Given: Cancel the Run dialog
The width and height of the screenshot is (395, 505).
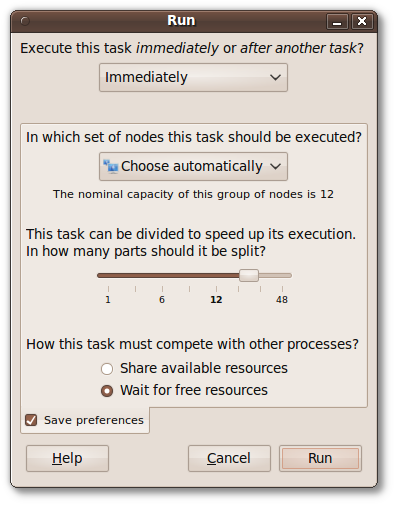Looking at the screenshot, I should (x=229, y=458).
